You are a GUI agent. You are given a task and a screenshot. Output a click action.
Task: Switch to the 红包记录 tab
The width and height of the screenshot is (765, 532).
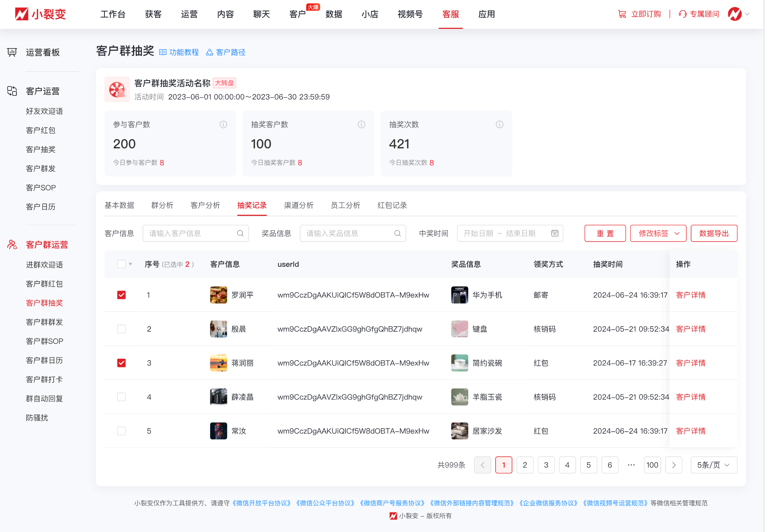point(392,205)
